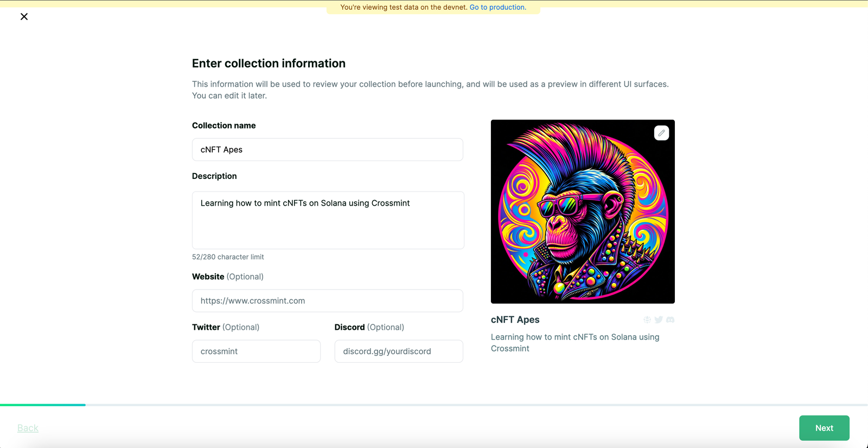868x448 pixels.
Task: Open the Go to production link
Action: pyautogui.click(x=497, y=7)
